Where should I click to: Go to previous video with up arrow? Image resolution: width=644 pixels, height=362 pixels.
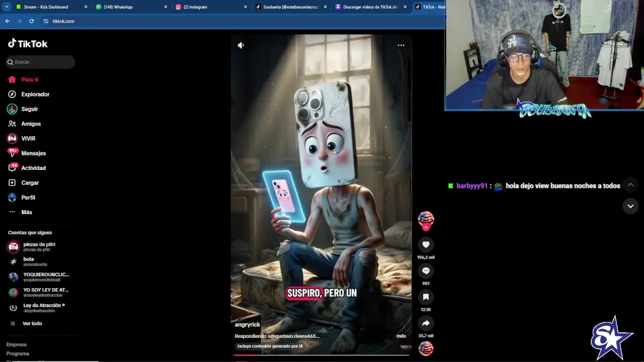point(630,185)
